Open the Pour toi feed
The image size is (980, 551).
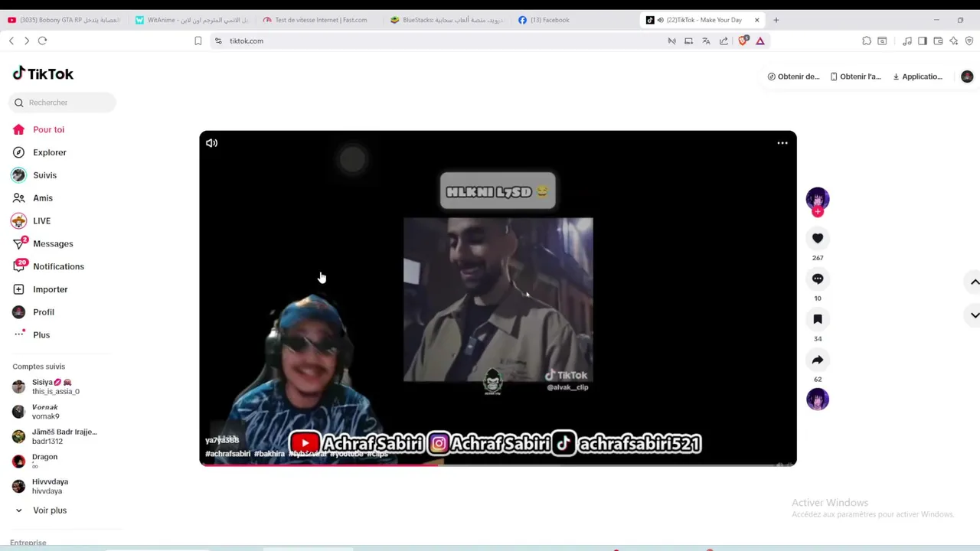click(48, 129)
